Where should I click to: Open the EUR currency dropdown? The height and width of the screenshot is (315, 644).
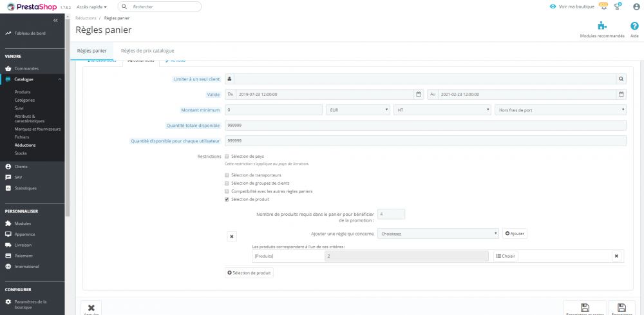(x=357, y=110)
